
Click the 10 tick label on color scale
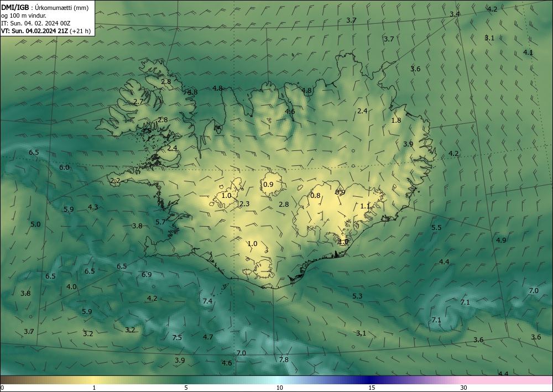click(x=279, y=388)
